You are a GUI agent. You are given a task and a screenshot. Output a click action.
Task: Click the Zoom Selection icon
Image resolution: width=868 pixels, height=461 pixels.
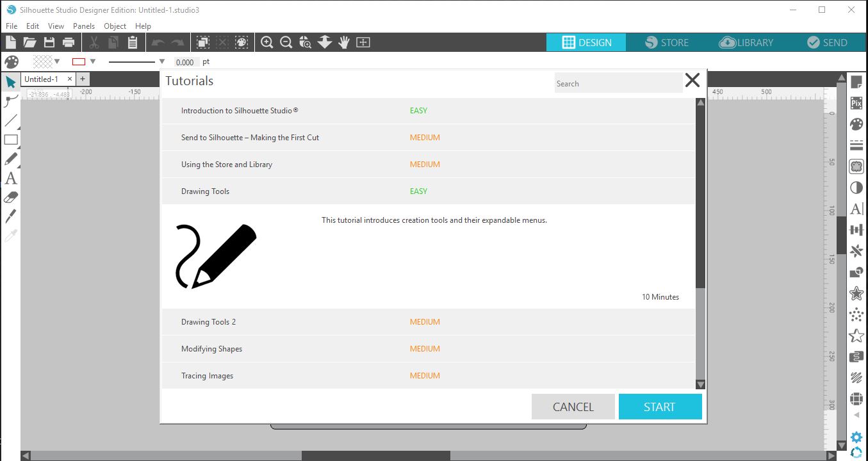(x=306, y=42)
